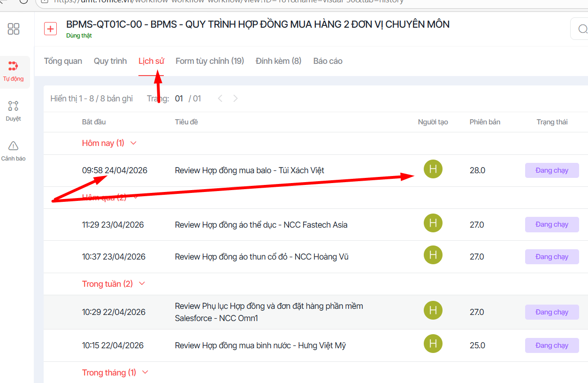Click the search box at top right
This screenshot has height=383, width=588.
[580, 29]
